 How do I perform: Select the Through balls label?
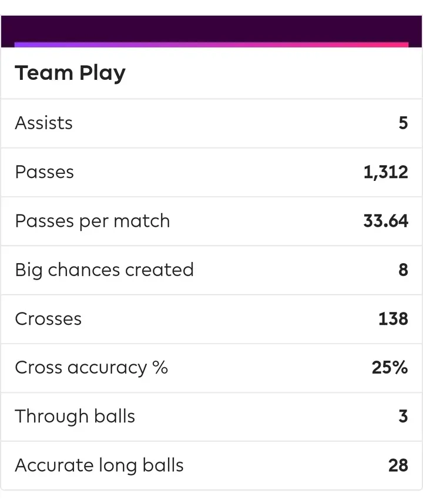[75, 416]
